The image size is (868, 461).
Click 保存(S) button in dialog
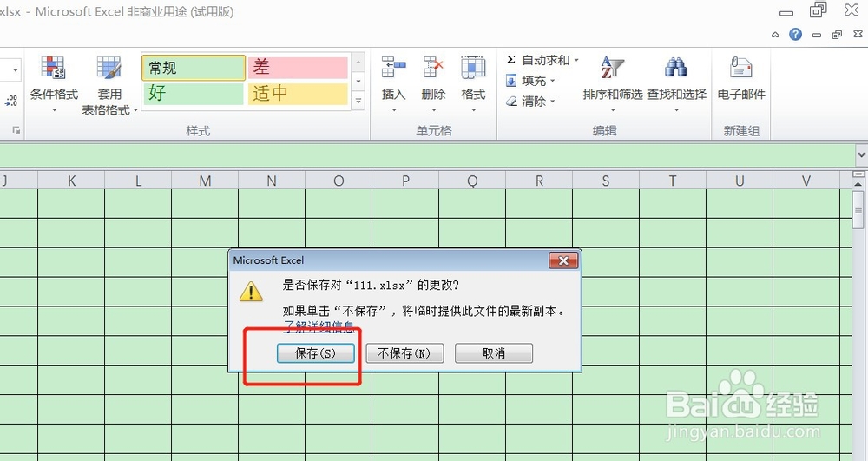pos(316,353)
